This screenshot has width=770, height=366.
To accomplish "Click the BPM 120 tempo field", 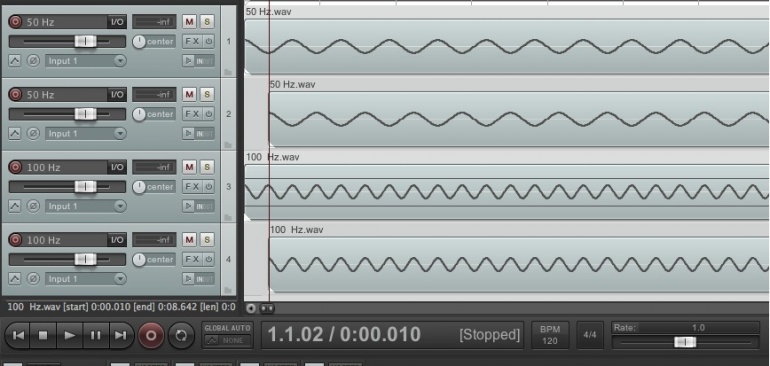I will click(x=550, y=335).
